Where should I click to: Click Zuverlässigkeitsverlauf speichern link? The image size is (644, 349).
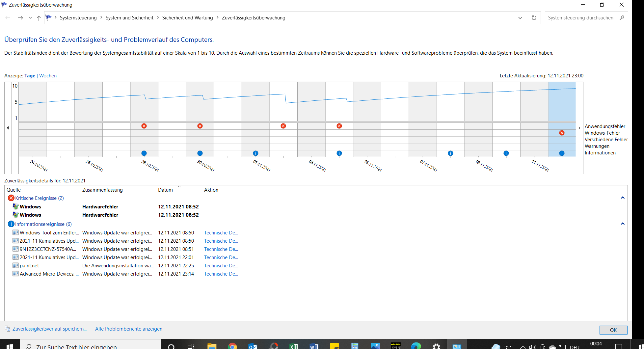click(x=49, y=329)
